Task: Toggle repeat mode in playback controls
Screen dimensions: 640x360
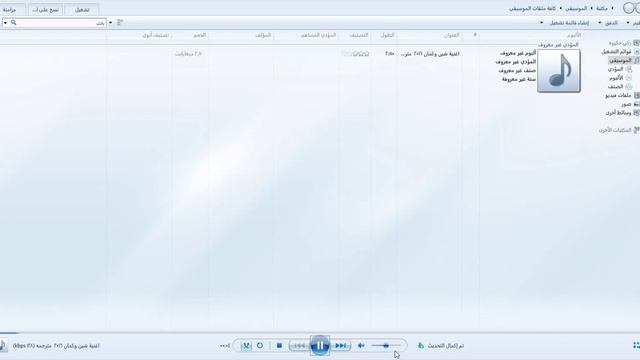Action: click(x=260, y=346)
